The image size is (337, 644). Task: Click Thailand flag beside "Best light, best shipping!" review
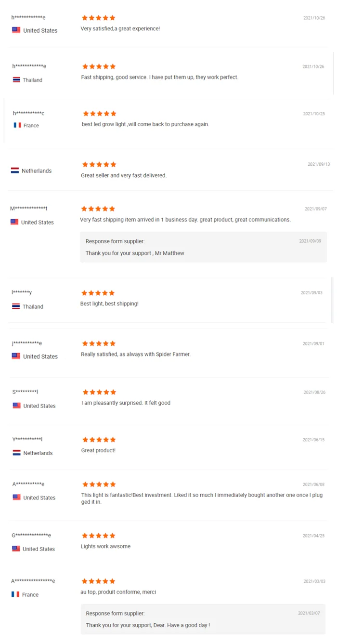pos(16,306)
